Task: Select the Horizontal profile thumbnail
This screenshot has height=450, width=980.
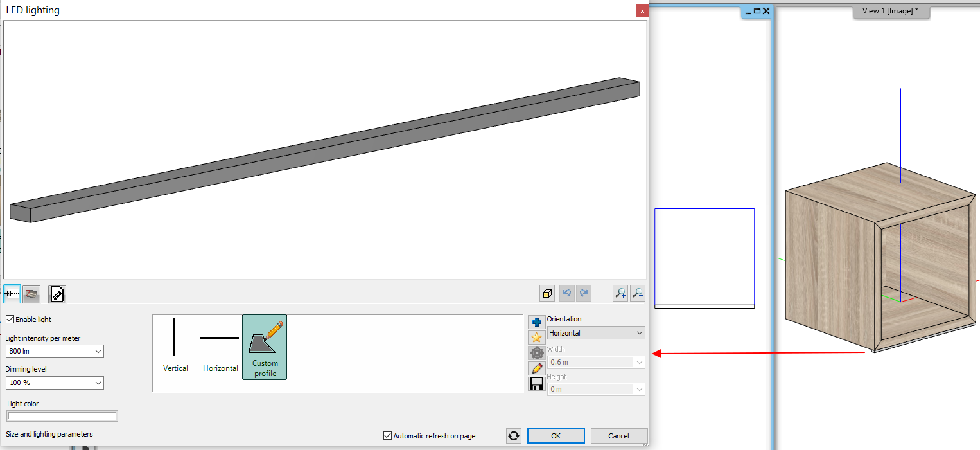Action: click(220, 346)
